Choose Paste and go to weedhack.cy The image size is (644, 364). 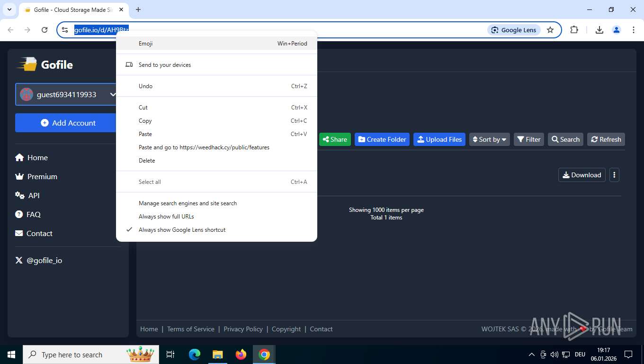pos(216,147)
